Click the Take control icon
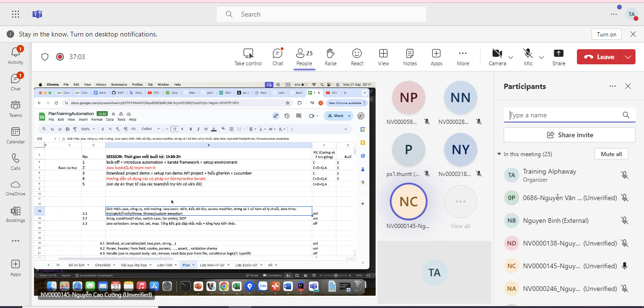Screen dimensions: 644x308 tap(248, 57)
